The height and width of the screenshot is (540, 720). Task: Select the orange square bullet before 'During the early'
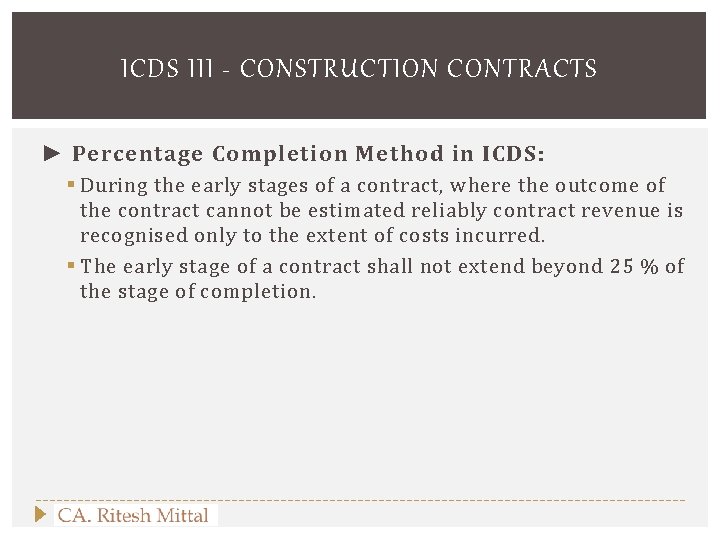pyautogui.click(x=71, y=185)
